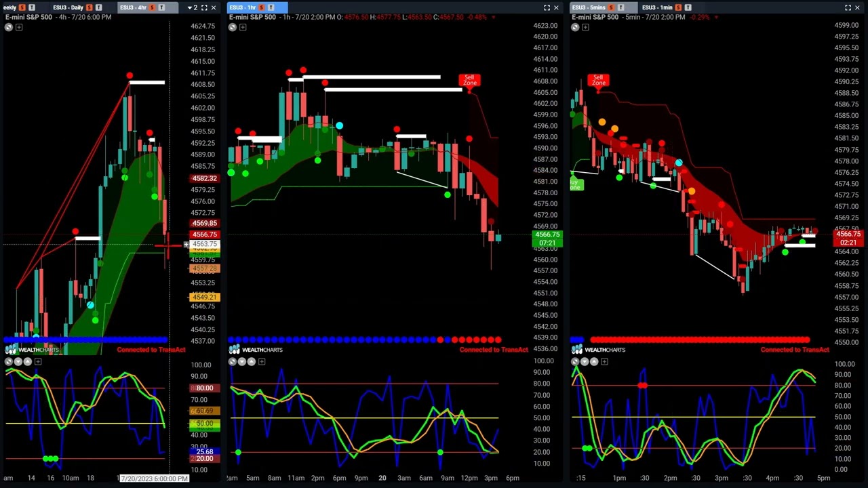868x488 pixels.
Task: Add indicator to 1hr oscillator pane
Action: point(262,362)
